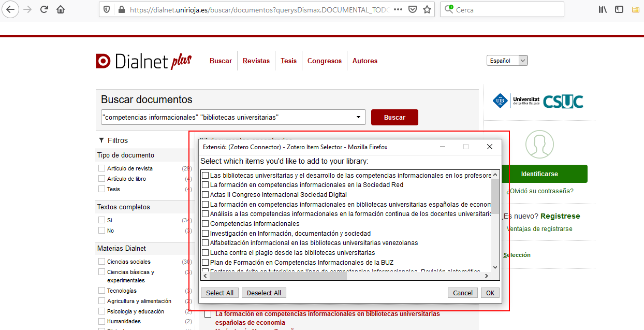Enable the 'Artículo de revista' filter
The width and height of the screenshot is (644, 330).
(x=102, y=168)
